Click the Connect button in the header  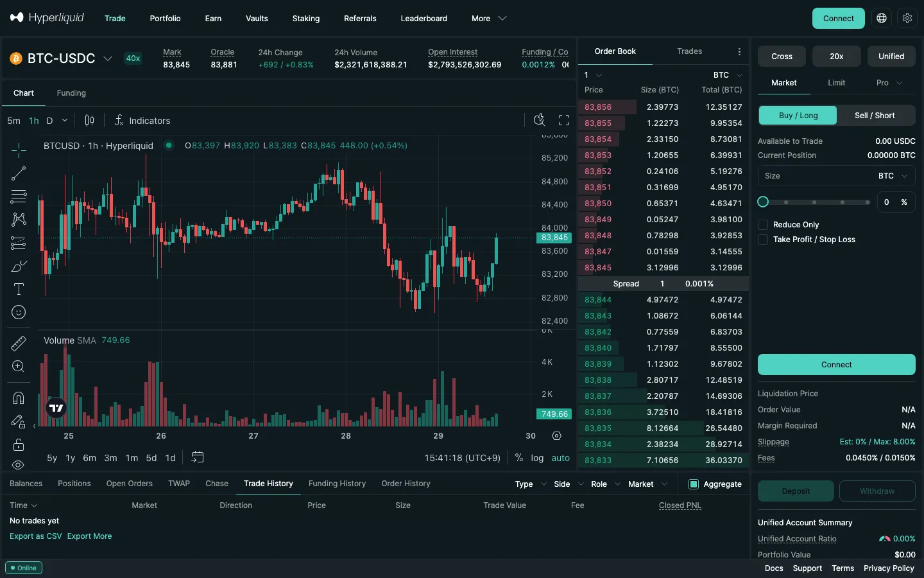pyautogui.click(x=838, y=18)
